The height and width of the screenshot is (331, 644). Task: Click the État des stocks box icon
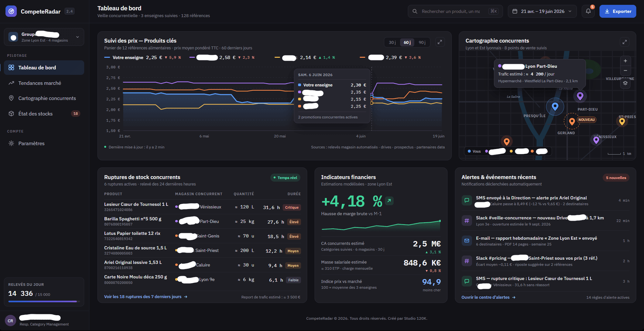click(11, 114)
